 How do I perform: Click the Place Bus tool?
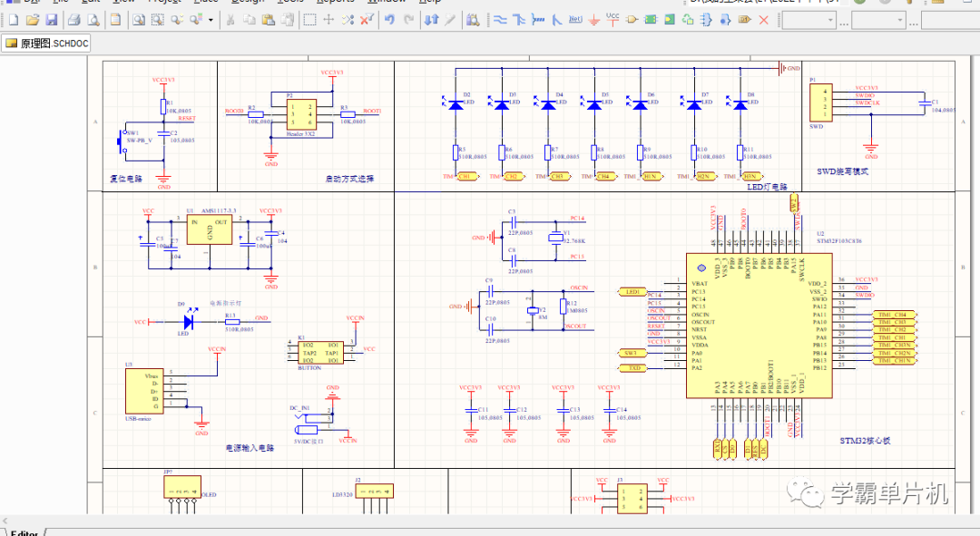(519, 20)
